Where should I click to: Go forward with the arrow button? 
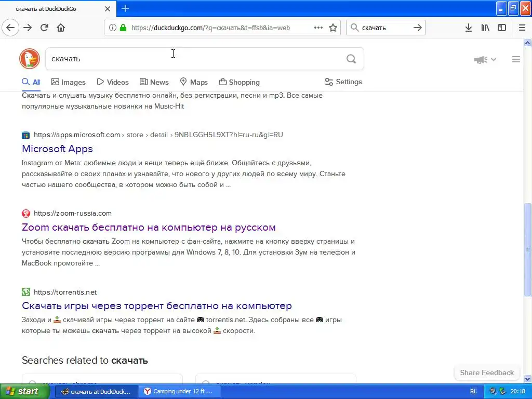28,28
